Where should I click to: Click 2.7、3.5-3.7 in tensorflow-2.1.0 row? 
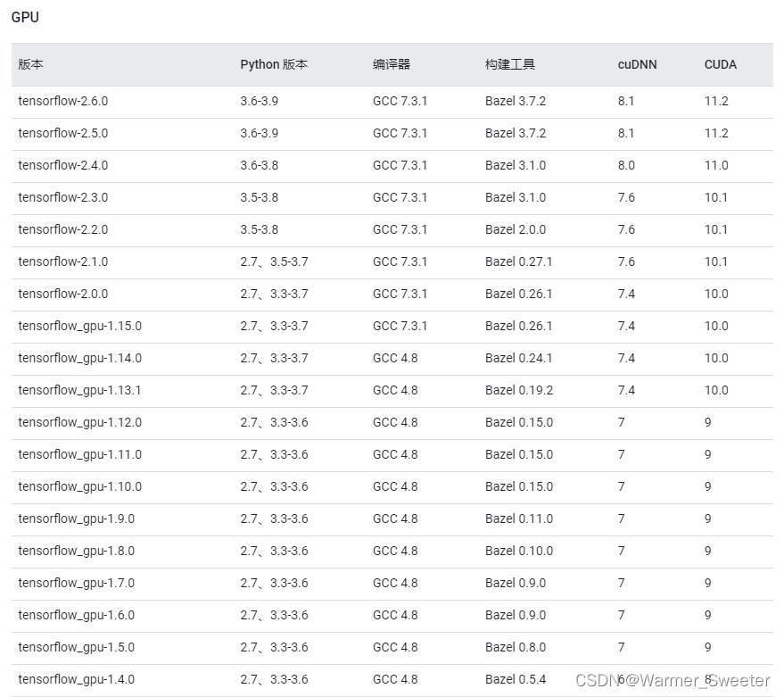(274, 261)
